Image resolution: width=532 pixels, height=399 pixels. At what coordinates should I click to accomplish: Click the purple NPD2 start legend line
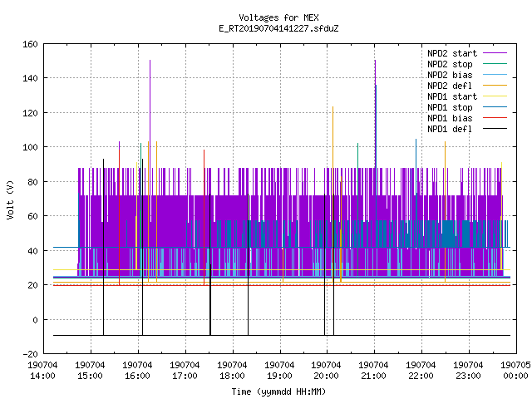495,53
